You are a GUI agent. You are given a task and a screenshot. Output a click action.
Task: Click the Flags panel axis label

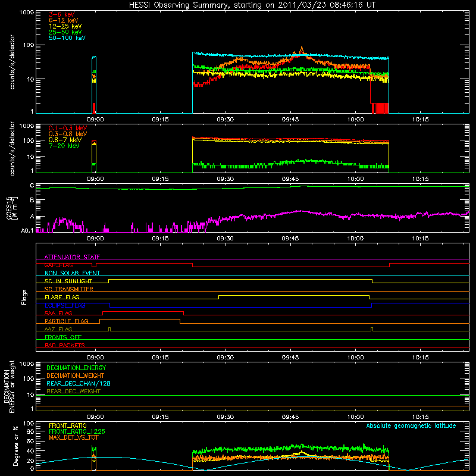click(x=24, y=297)
